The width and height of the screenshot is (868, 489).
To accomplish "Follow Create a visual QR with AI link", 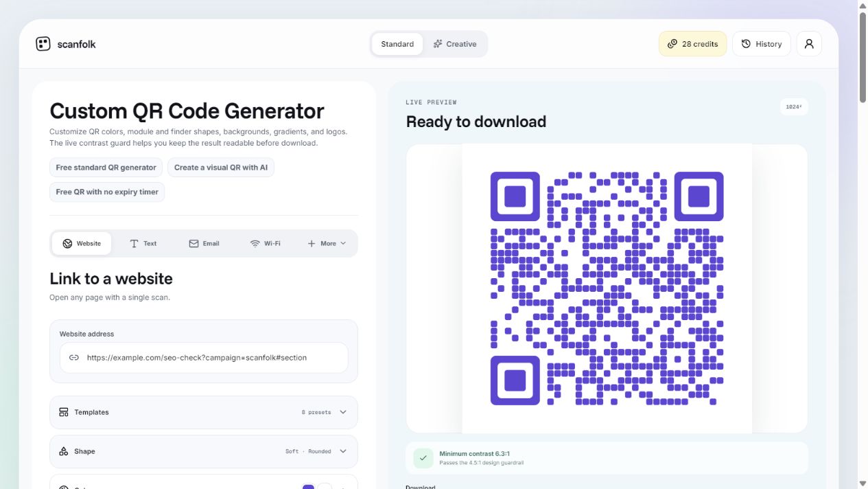I will [221, 168].
